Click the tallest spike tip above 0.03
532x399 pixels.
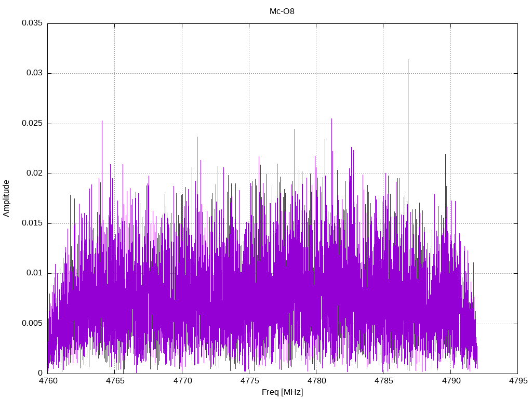point(408,60)
